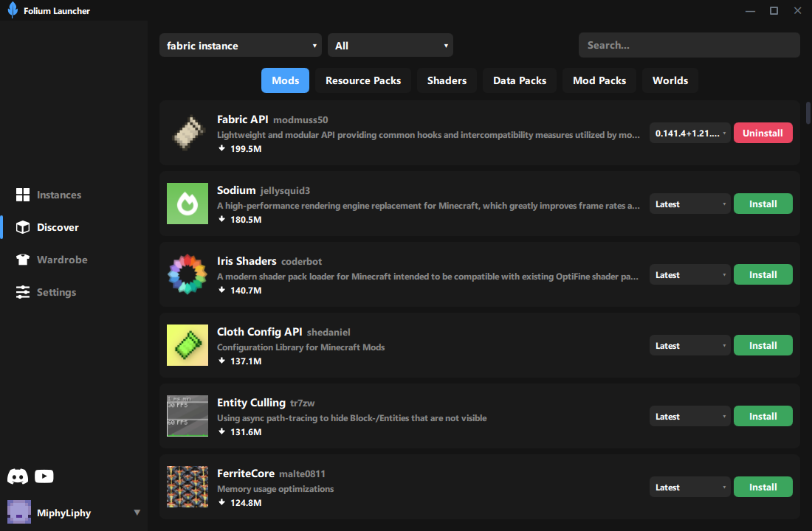Screen dimensions: 812x531
Task: Click author name tr7zw
Action: pyautogui.click(x=303, y=403)
